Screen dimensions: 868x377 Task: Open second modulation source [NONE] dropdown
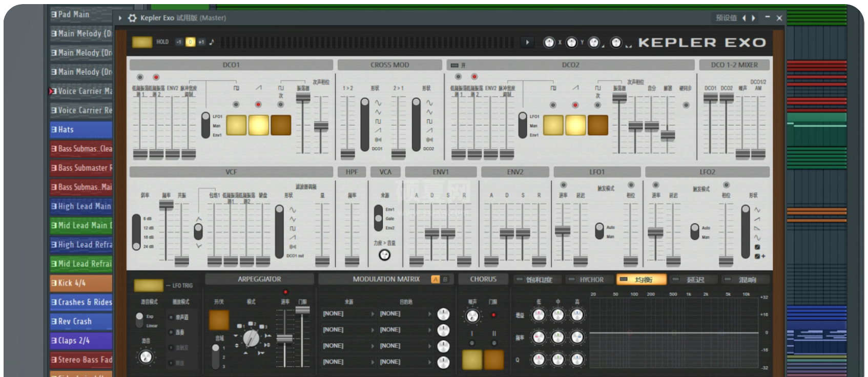348,330
